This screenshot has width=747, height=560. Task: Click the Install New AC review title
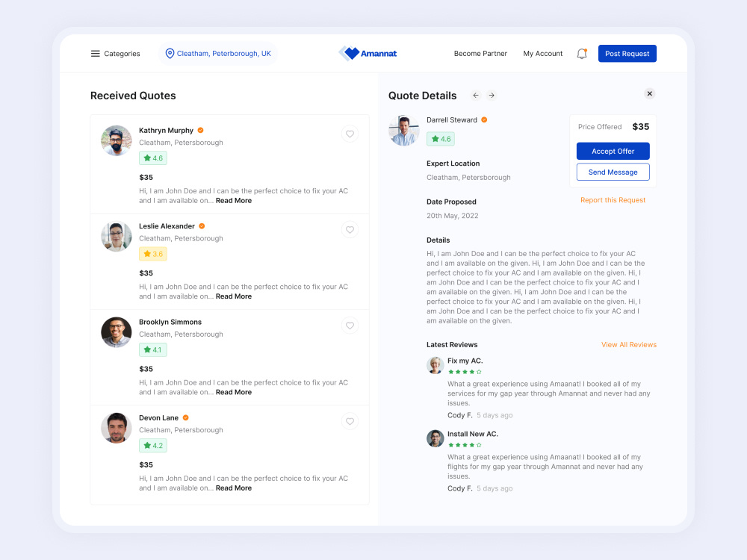tap(473, 434)
